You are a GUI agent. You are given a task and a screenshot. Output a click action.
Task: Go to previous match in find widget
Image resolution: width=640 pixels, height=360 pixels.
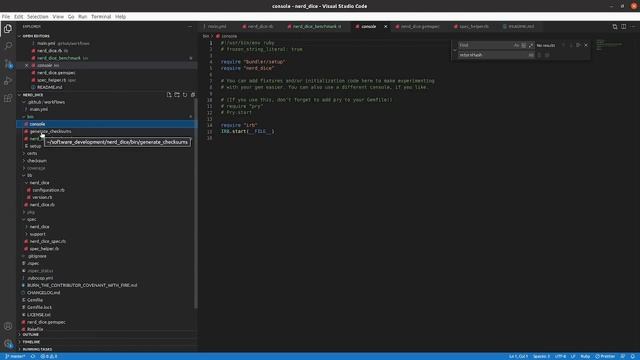[x=564, y=45]
